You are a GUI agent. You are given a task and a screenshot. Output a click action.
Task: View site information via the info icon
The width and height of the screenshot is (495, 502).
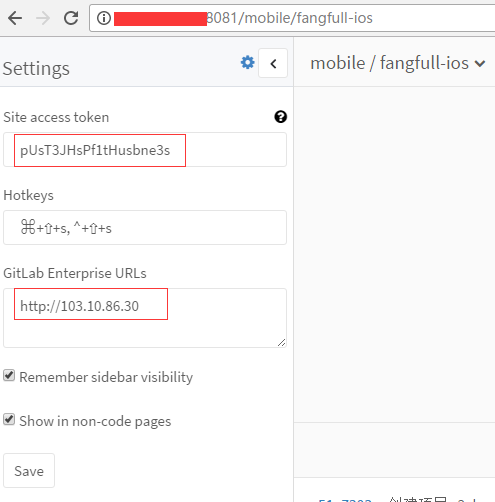click(x=104, y=18)
